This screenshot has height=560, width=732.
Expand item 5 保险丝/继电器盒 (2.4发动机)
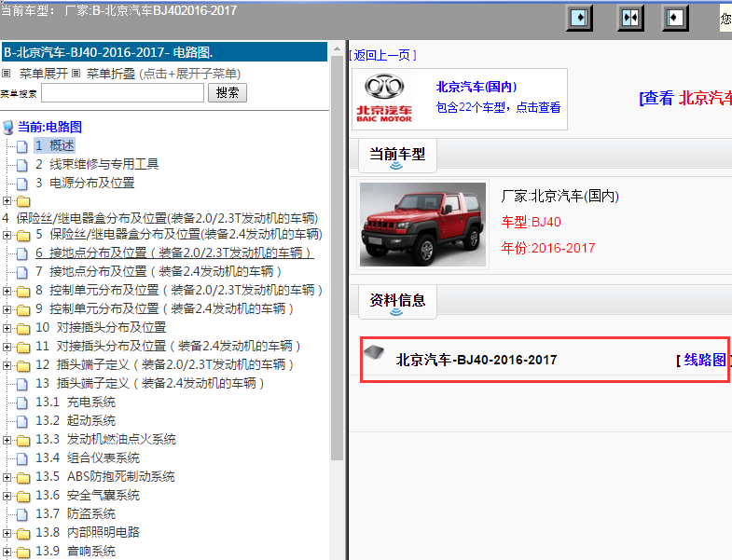(x=7, y=235)
